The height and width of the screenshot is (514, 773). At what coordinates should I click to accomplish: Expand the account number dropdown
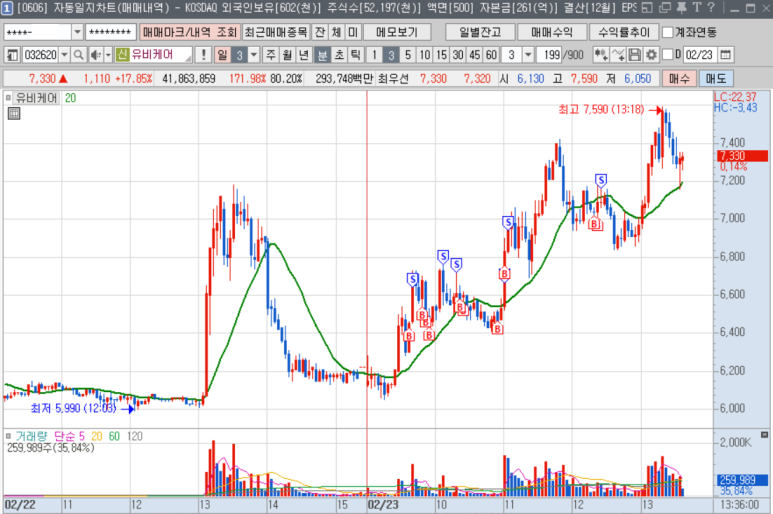point(76,32)
